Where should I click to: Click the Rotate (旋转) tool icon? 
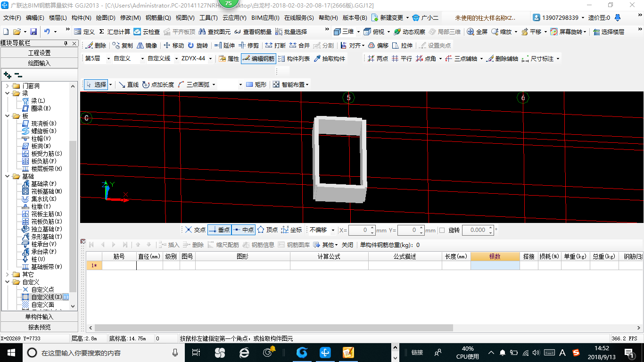pos(191,46)
